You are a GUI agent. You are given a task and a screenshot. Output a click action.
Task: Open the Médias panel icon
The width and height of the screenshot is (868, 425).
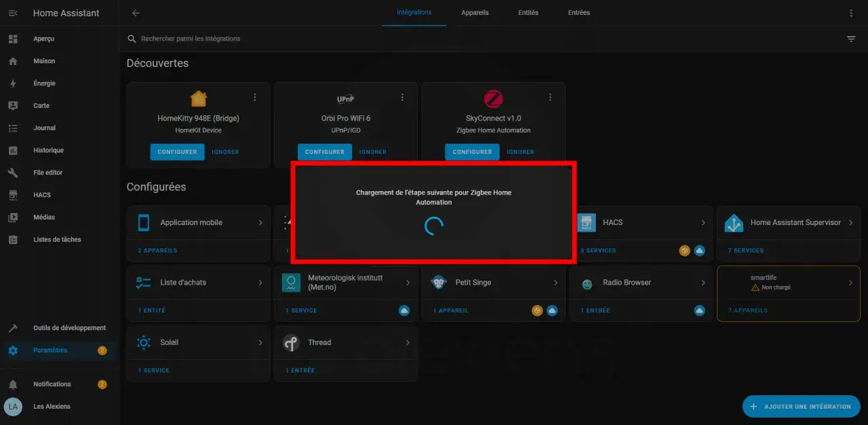click(x=13, y=218)
